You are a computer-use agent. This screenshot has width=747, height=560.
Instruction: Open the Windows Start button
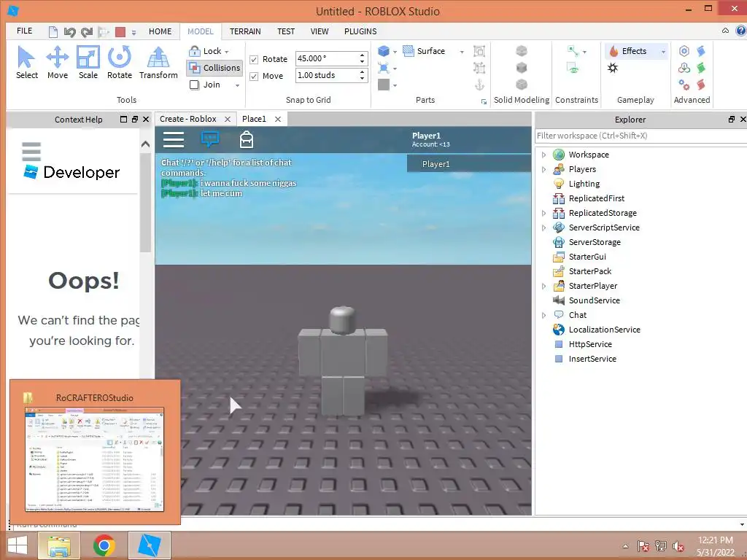pos(18,545)
